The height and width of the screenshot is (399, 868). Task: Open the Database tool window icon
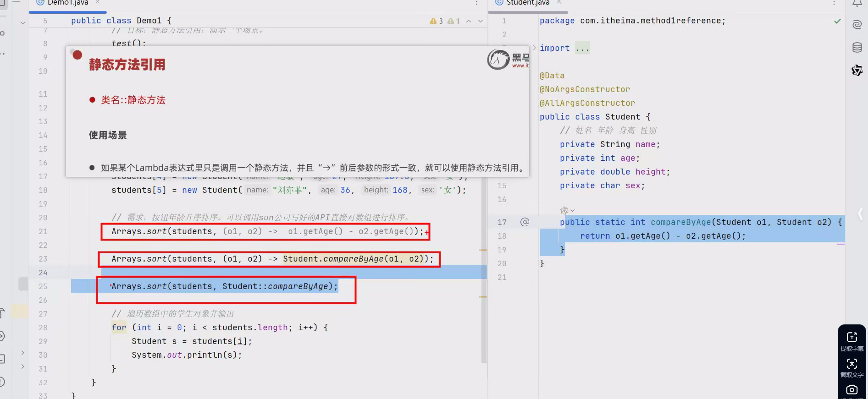(x=857, y=47)
